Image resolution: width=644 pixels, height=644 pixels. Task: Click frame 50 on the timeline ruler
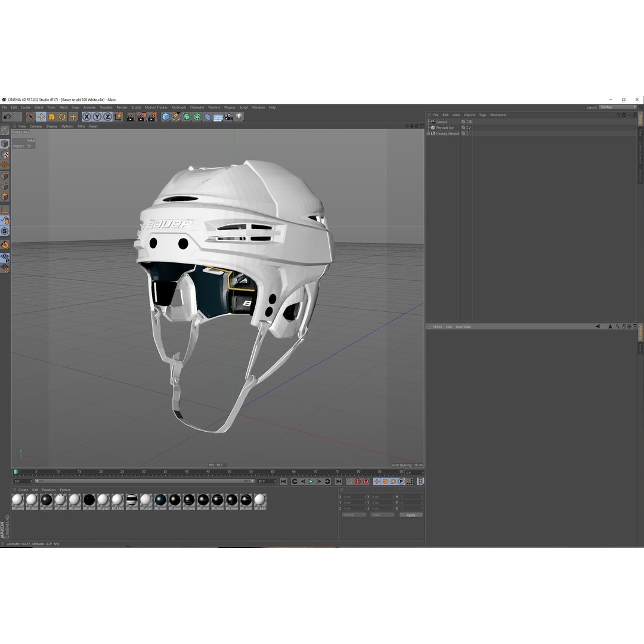229,472
